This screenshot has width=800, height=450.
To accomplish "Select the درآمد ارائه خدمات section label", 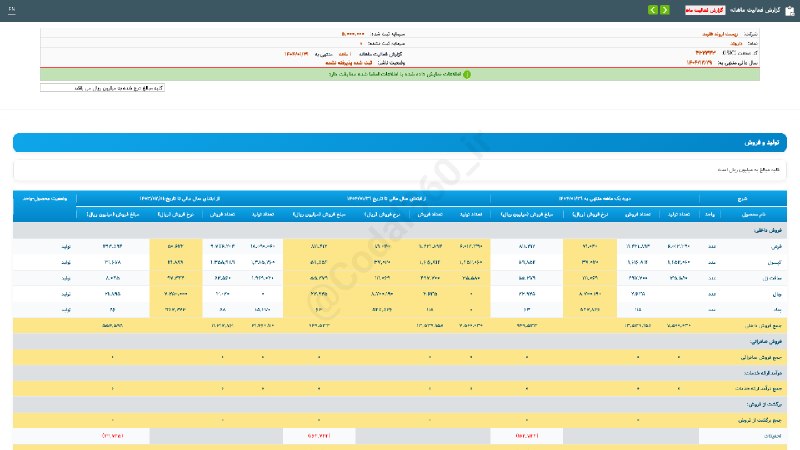I will pos(763,373).
